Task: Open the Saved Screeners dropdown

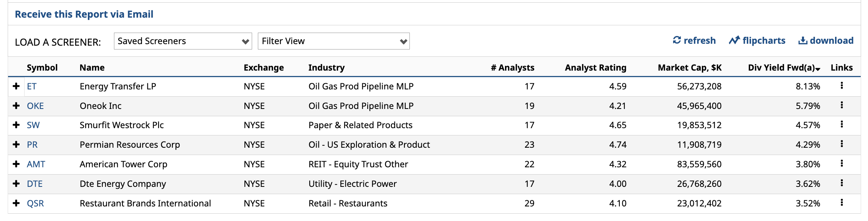Action: (183, 41)
